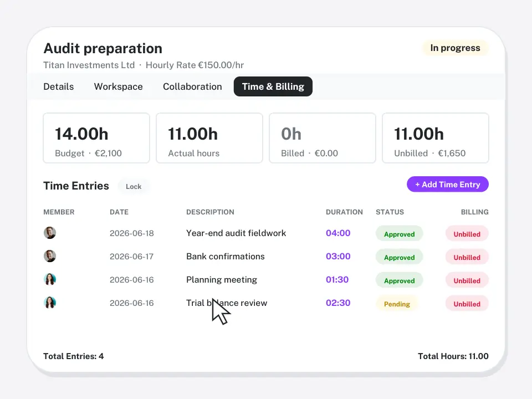Screen dimensions: 532x399
Task: Click the Total Hours: 11.00 footer text
Action: tap(453, 356)
